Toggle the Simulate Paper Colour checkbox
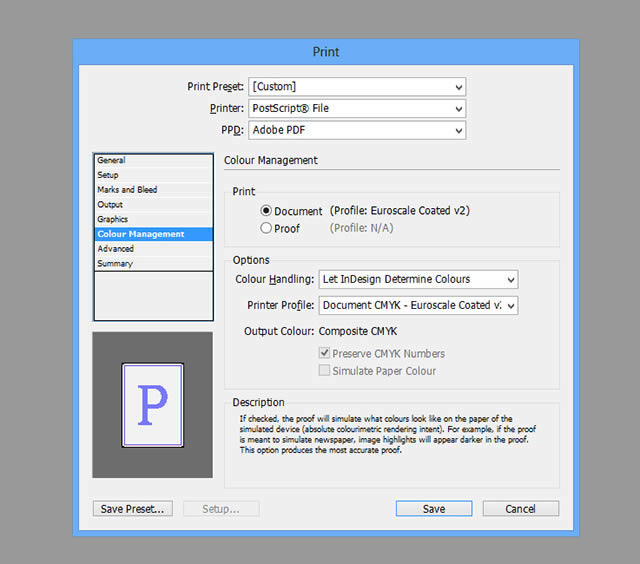 [324, 371]
